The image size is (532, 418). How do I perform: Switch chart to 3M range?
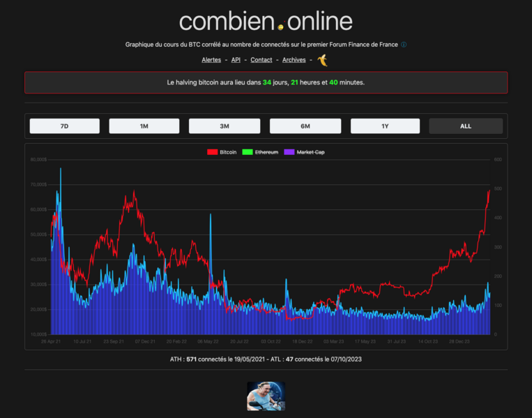click(x=225, y=126)
